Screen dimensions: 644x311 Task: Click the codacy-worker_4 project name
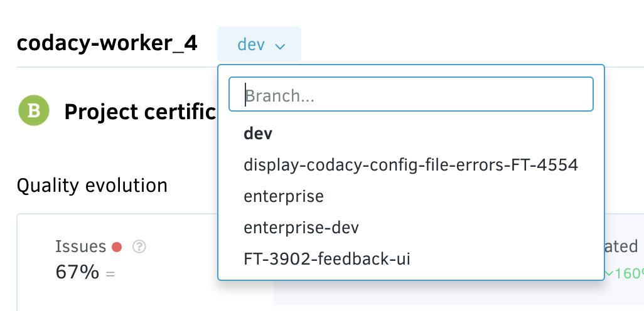pyautogui.click(x=107, y=43)
